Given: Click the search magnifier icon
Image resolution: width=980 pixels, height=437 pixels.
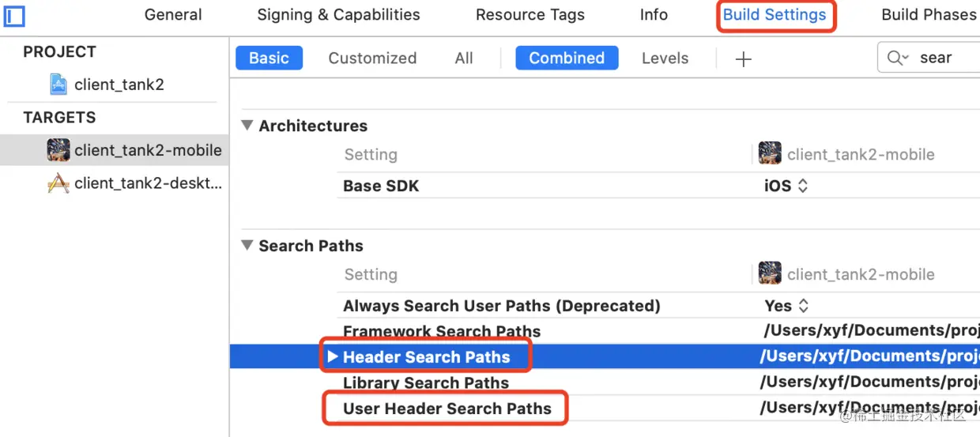Looking at the screenshot, I should click(x=897, y=58).
